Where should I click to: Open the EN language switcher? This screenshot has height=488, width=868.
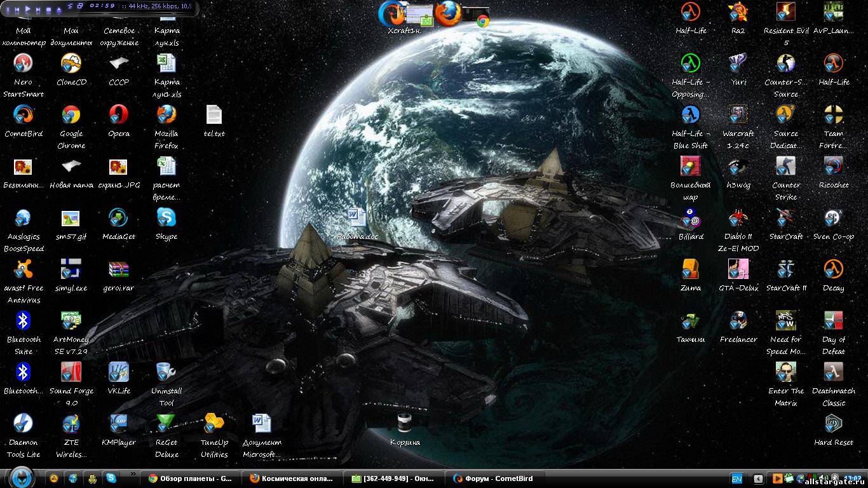pyautogui.click(x=737, y=478)
